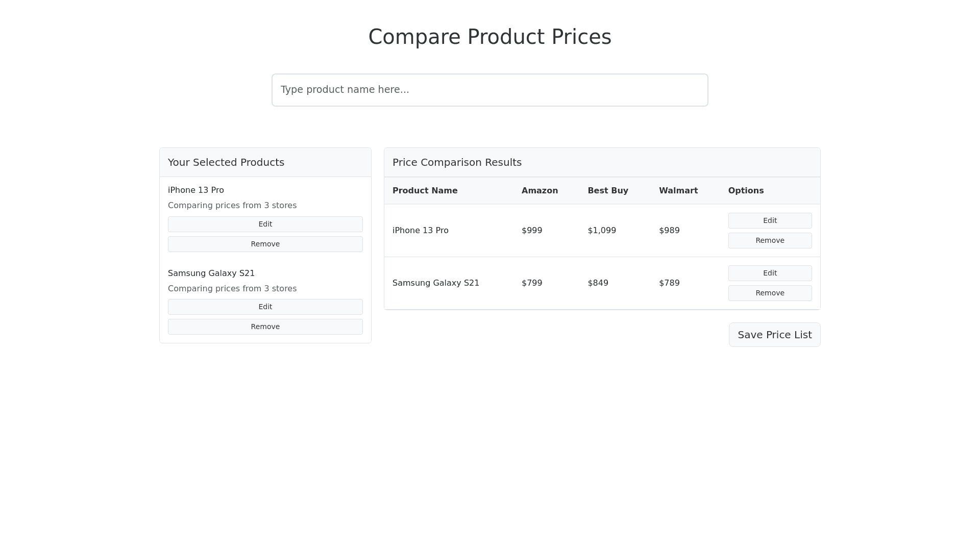
Task: Click the iPhone 13 Pro Best Buy price $1,099
Action: click(601, 230)
